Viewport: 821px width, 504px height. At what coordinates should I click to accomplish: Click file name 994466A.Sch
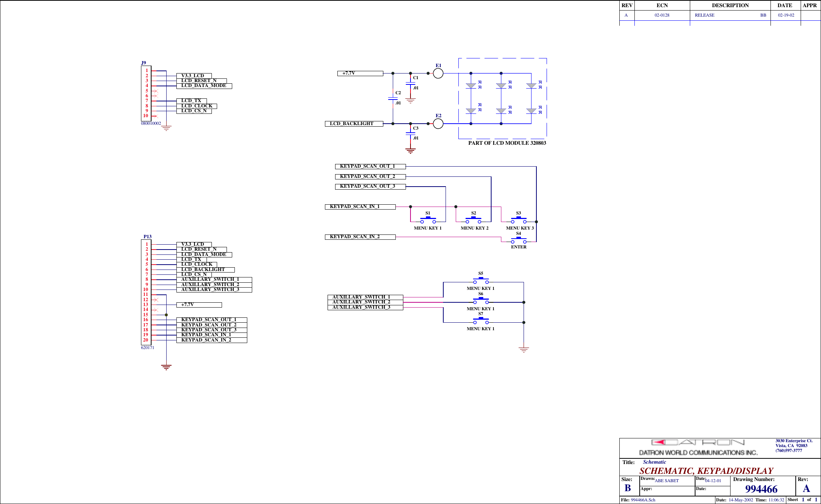[x=643, y=500]
